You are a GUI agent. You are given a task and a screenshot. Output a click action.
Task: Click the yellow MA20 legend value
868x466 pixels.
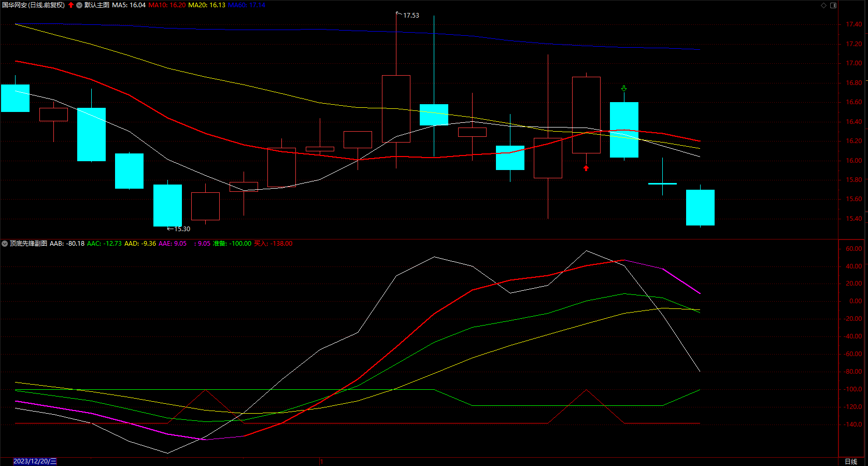tap(207, 5)
